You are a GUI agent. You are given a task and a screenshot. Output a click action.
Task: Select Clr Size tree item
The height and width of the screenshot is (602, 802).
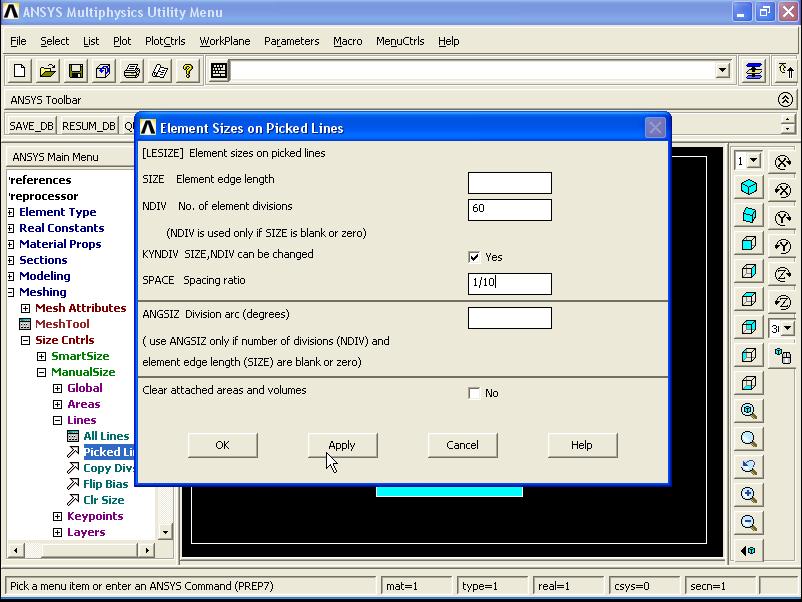(103, 500)
